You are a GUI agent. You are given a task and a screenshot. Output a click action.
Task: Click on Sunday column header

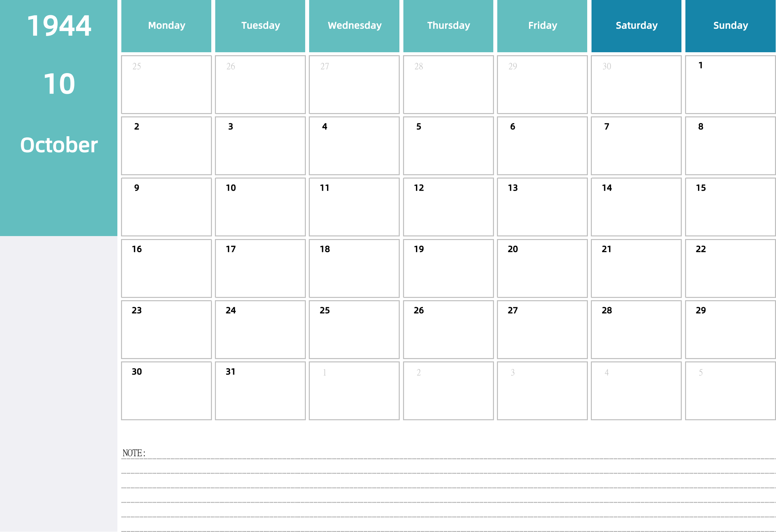[729, 26]
